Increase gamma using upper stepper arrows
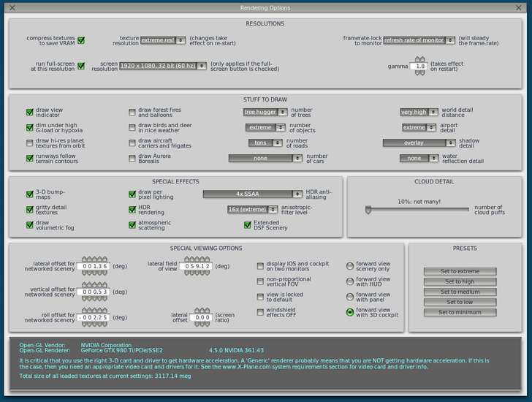 tap(420, 59)
